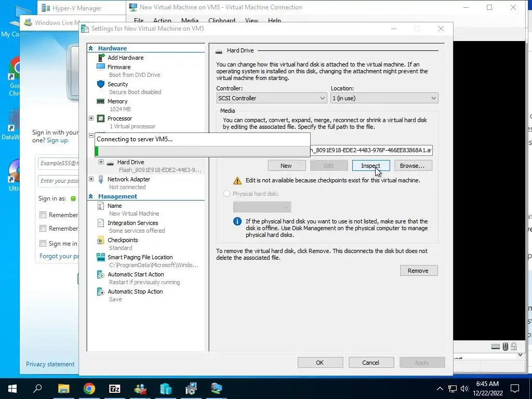Open 7-Zip from the taskbar

coord(115,389)
